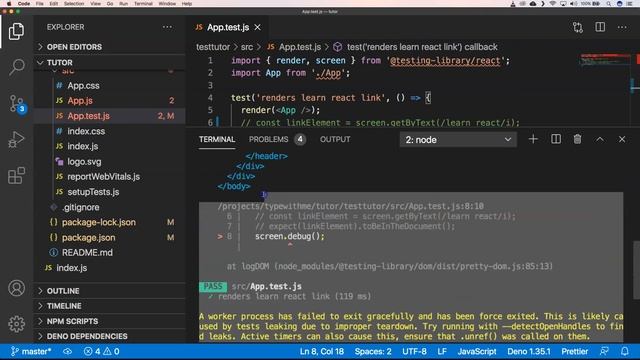The height and width of the screenshot is (360, 640).
Task: Open reportWebVitals.js in the explorer
Action: [109, 177]
